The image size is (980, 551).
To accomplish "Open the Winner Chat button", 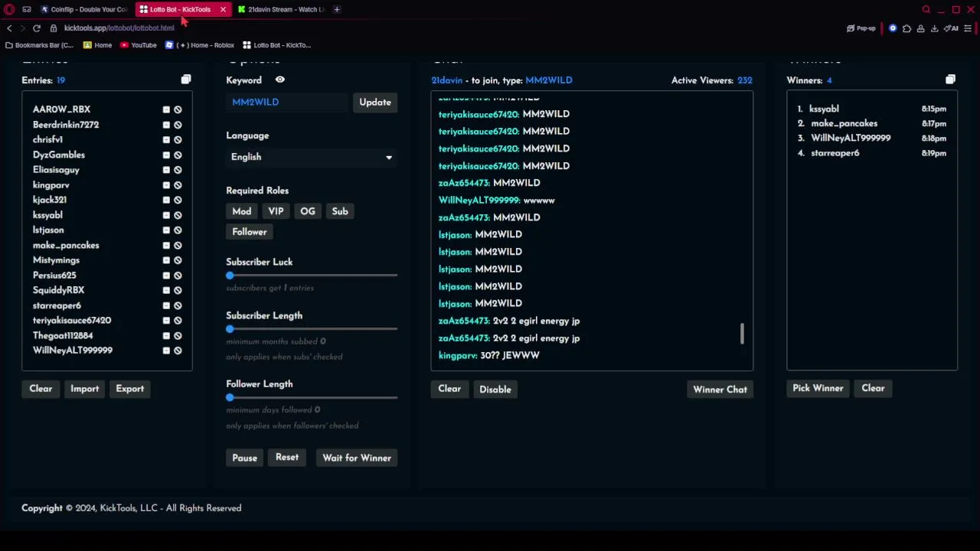I will 720,390.
